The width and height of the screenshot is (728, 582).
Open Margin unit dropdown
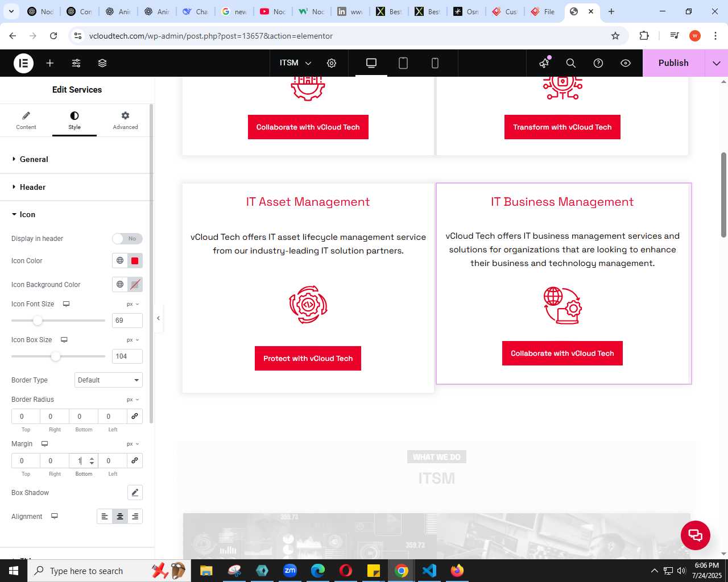tap(133, 444)
